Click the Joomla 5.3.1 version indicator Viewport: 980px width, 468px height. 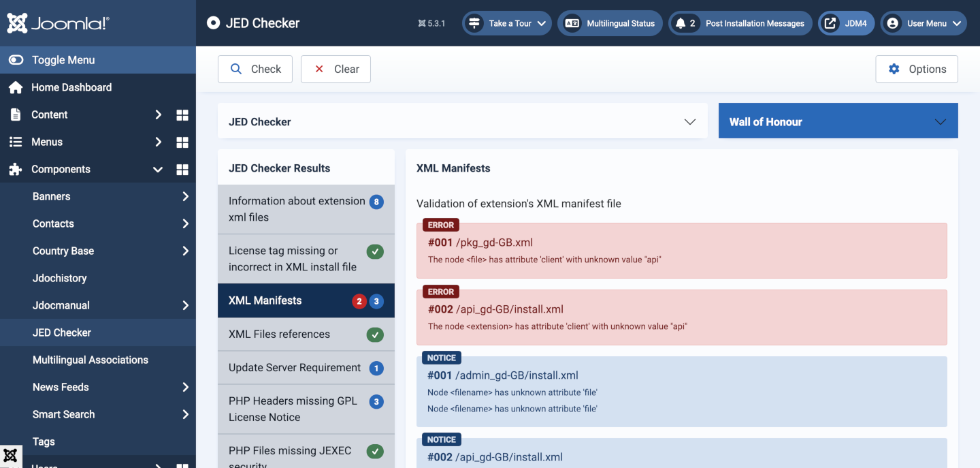point(431,23)
